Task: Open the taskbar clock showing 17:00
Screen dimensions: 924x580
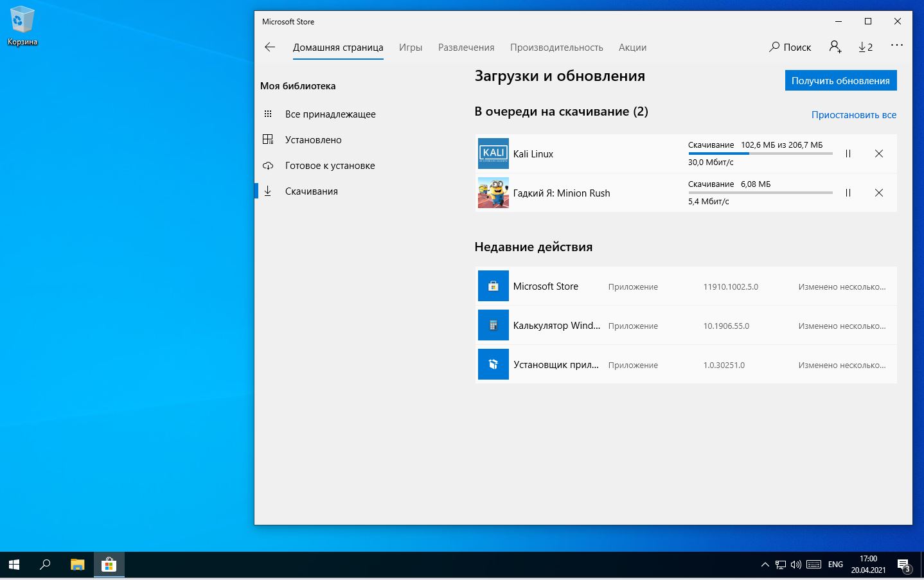Action: [868, 565]
